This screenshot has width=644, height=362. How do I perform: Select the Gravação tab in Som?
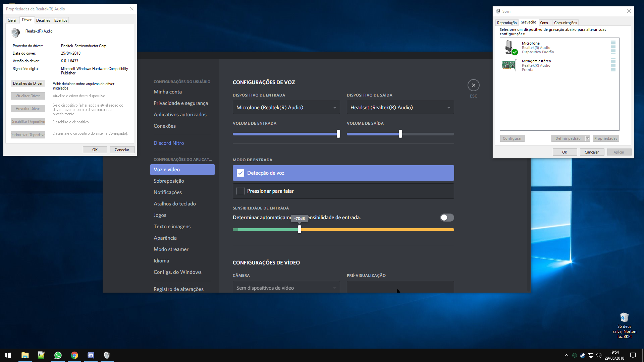click(x=528, y=22)
